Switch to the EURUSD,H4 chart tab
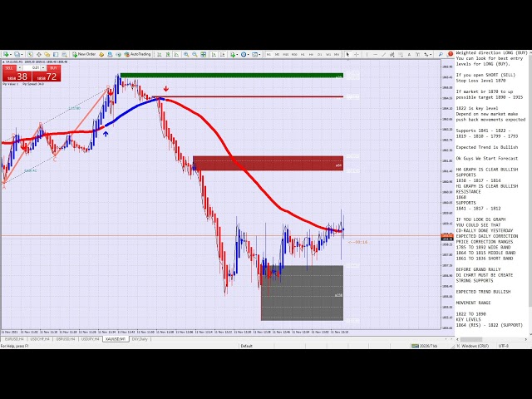The width and height of the screenshot is (532, 399). coord(13,339)
